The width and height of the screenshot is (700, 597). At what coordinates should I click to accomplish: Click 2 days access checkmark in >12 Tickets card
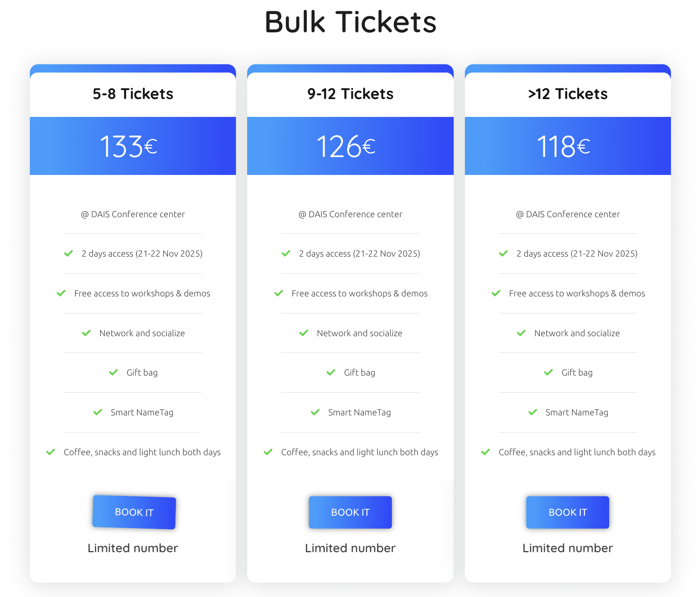(x=503, y=253)
